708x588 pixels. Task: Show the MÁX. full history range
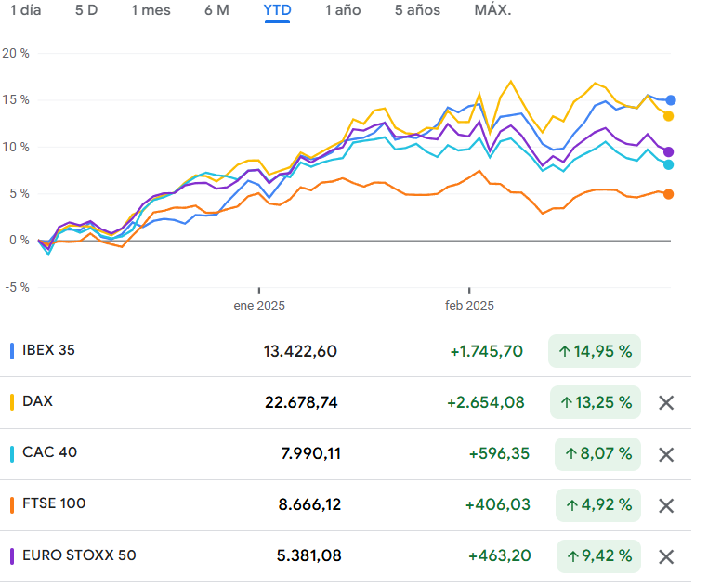point(492,11)
